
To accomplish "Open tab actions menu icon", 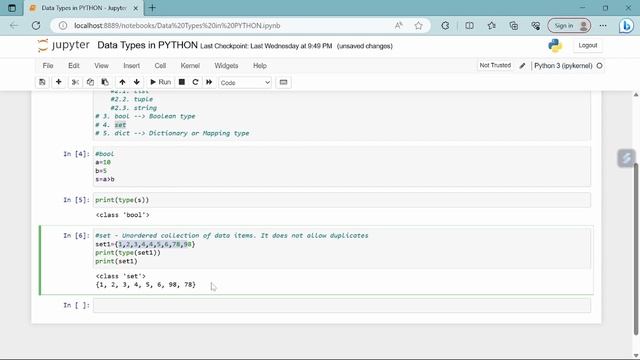I will (x=12, y=8).
